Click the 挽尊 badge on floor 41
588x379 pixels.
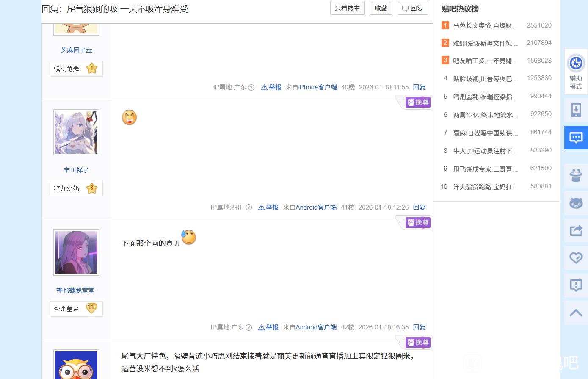[x=418, y=102]
